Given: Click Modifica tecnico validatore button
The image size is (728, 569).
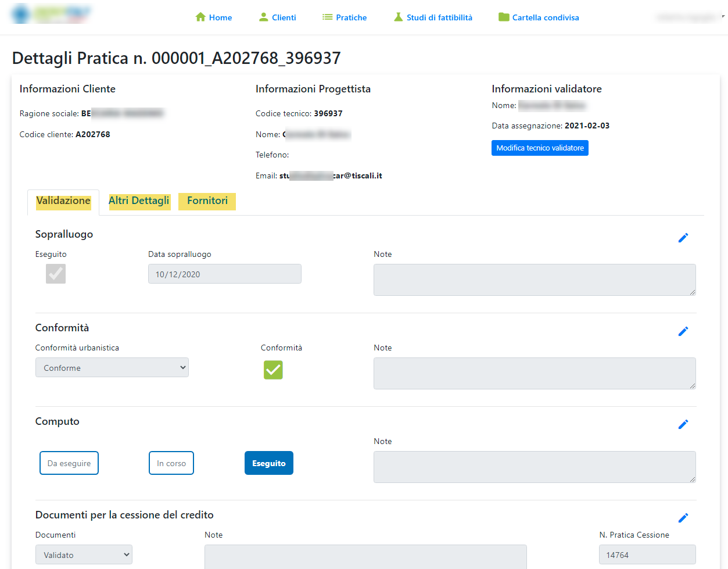Looking at the screenshot, I should point(540,148).
